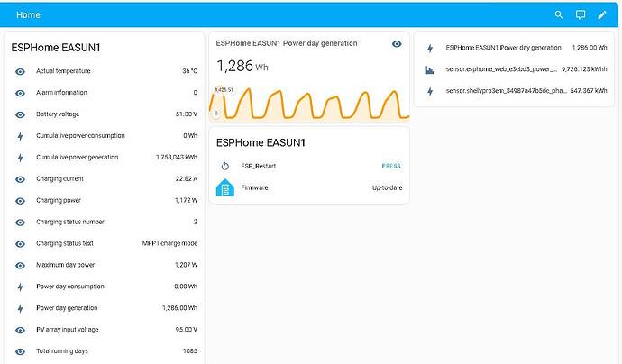This screenshot has width=622, height=364.
Task: Click the 9,726.123 kWhh value
Action: click(x=584, y=69)
